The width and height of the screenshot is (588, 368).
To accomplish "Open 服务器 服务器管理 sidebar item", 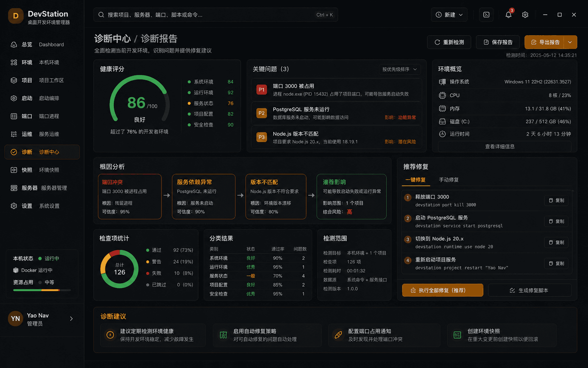I will coord(42,188).
